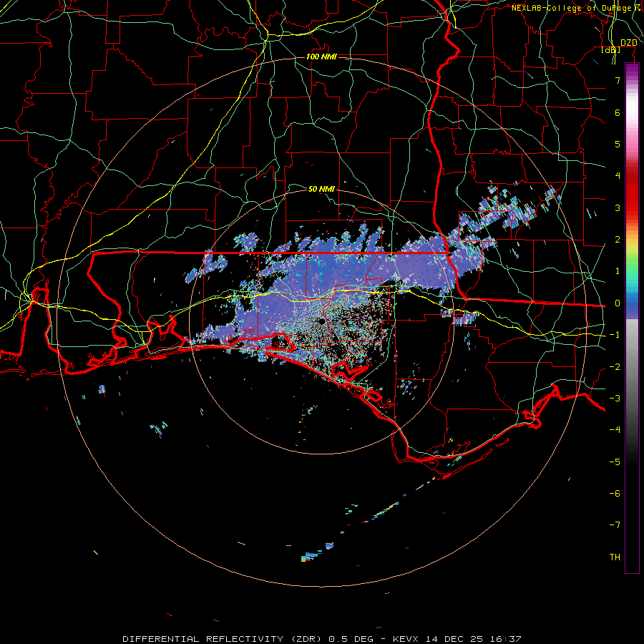Click the 7 value on color scale

[x=618, y=80]
